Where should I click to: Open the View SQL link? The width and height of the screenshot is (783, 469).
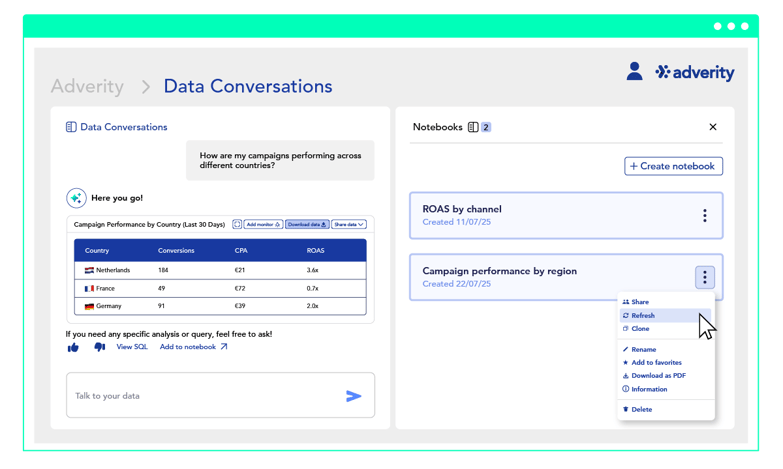tap(132, 347)
